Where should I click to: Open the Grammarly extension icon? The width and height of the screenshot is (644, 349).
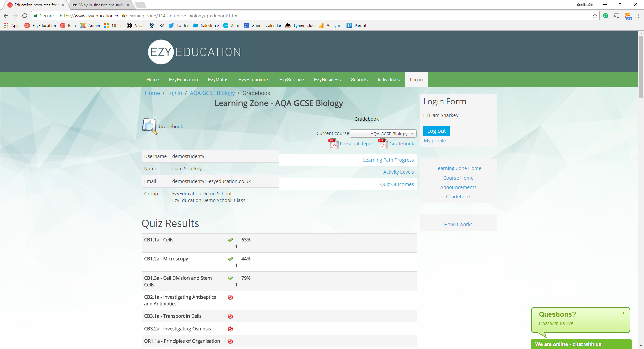tap(606, 16)
